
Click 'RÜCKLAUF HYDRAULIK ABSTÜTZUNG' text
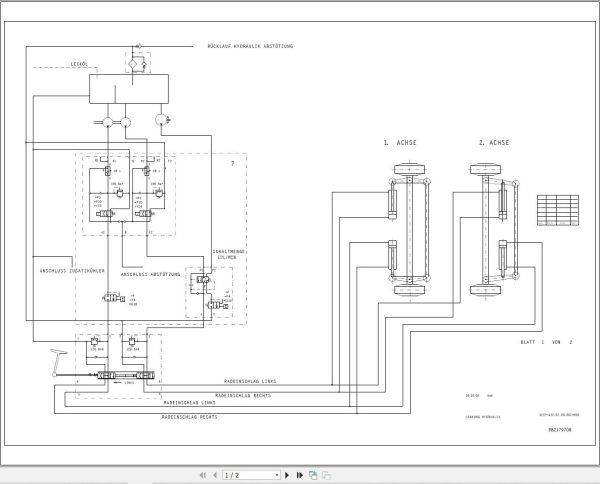[x=250, y=46]
